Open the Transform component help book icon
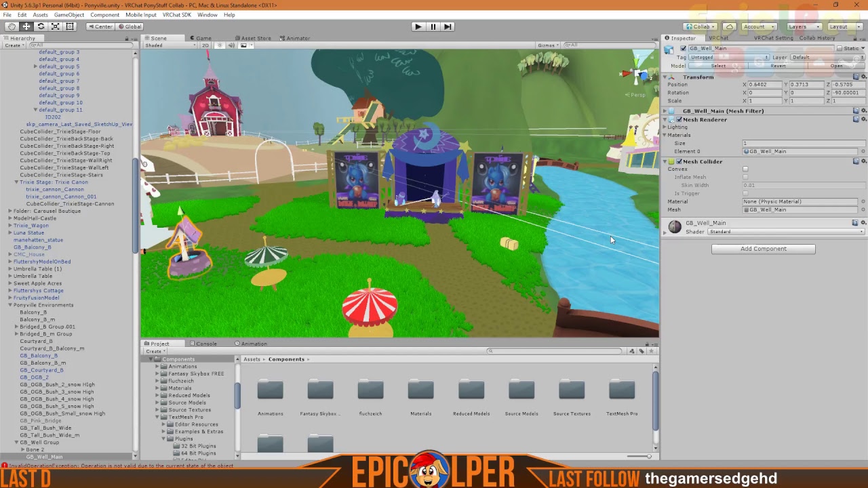 click(x=856, y=77)
